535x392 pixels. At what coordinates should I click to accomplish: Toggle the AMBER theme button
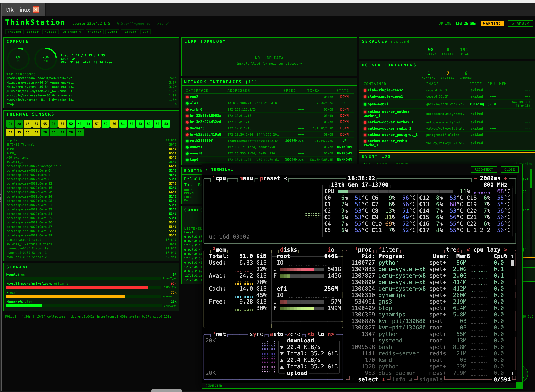pos(520,24)
